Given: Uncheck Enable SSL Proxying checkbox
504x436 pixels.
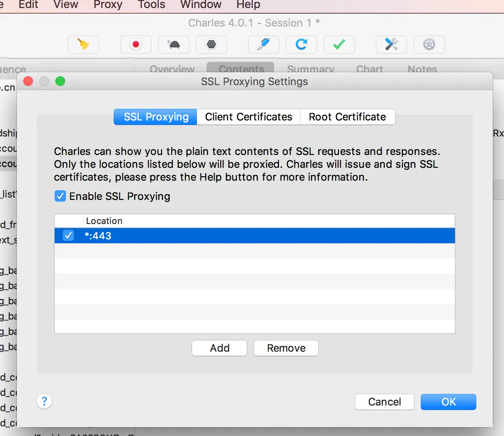Looking at the screenshot, I should click(60, 196).
